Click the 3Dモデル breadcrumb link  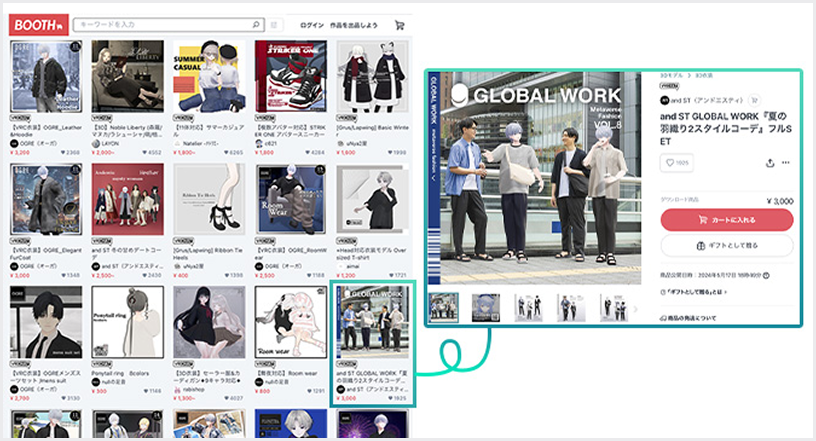671,76
